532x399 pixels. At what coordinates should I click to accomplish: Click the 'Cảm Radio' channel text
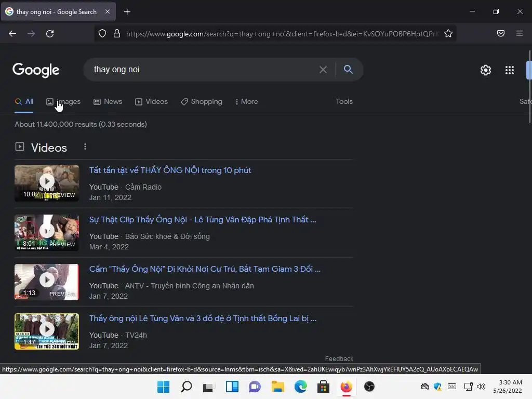coord(143,187)
